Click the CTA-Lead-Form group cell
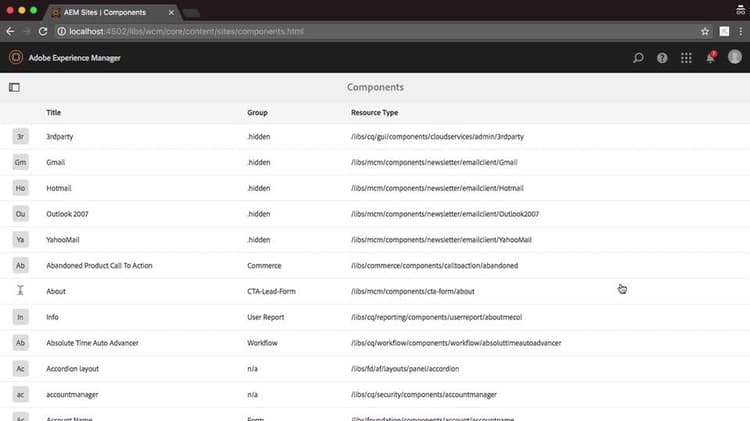The image size is (750, 421). [x=271, y=291]
